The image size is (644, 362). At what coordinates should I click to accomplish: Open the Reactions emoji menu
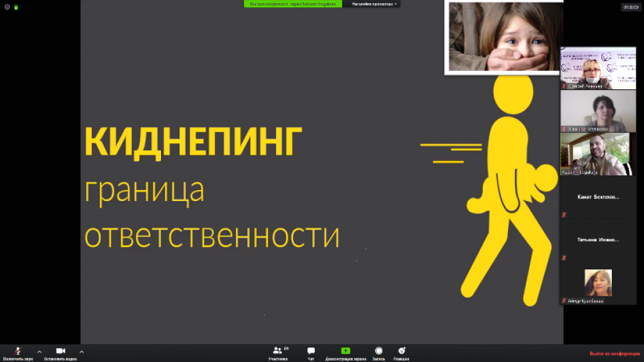point(402,351)
